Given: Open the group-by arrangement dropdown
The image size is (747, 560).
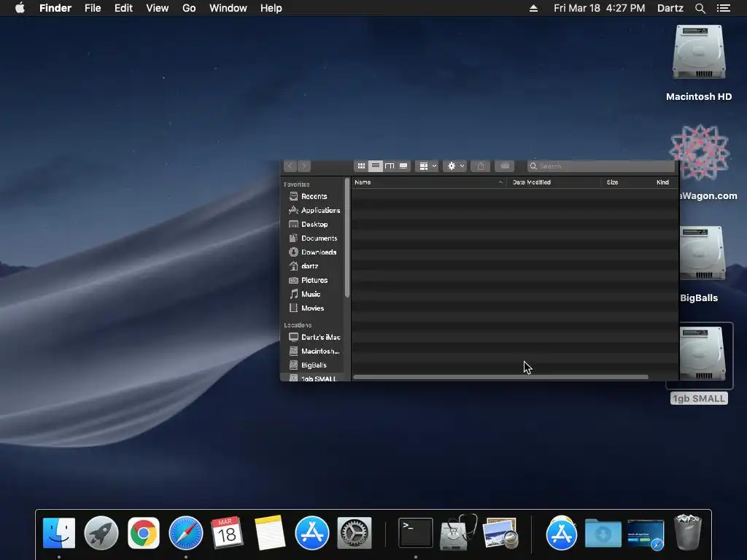Looking at the screenshot, I should click(x=426, y=166).
